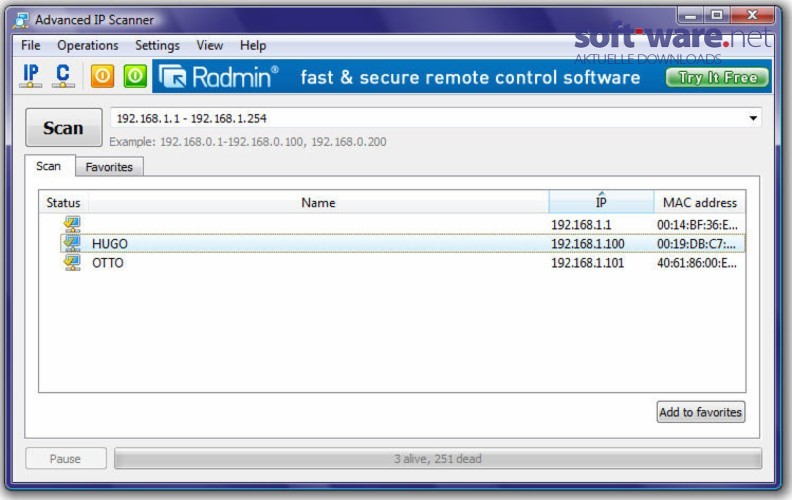Open the Settings menu

pos(158,45)
